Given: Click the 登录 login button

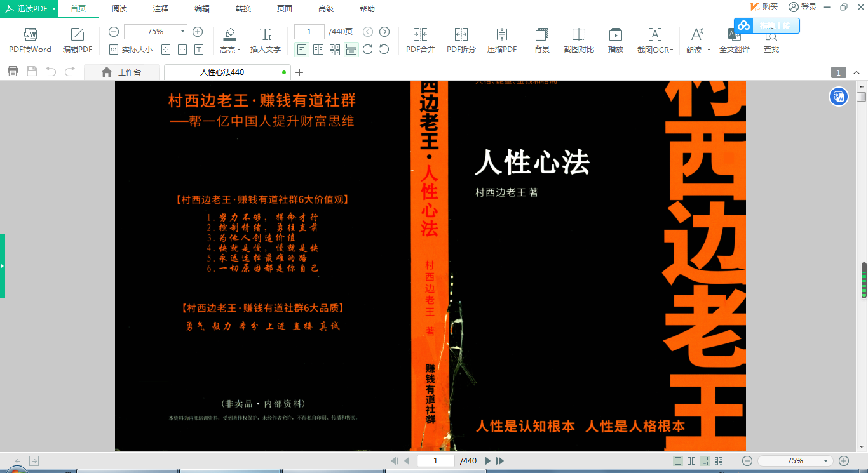Looking at the screenshot, I should [x=803, y=7].
